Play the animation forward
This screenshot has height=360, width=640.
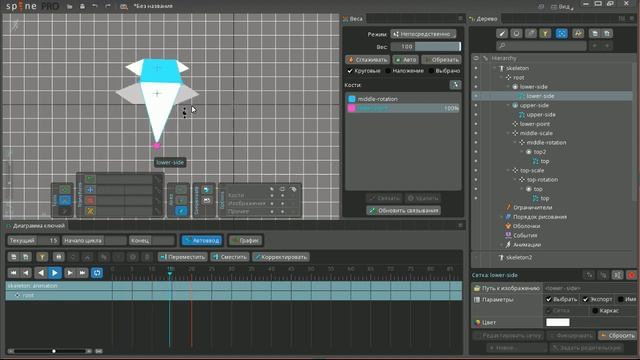coord(55,273)
